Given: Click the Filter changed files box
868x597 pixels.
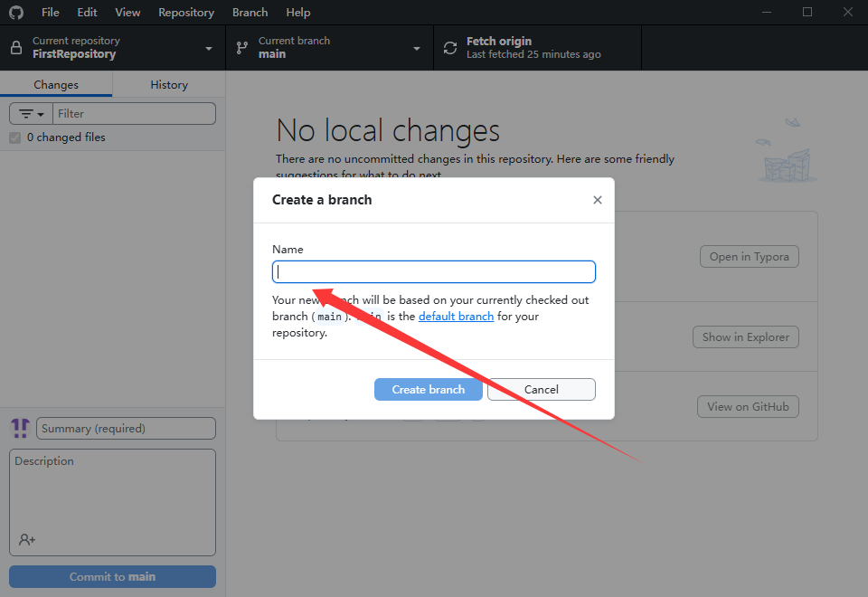Looking at the screenshot, I should click(x=134, y=114).
